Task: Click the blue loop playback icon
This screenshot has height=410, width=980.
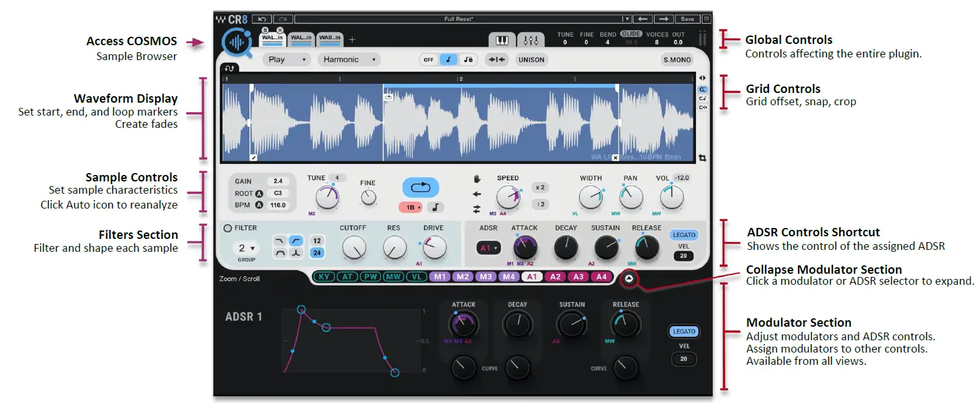Action: (x=421, y=187)
